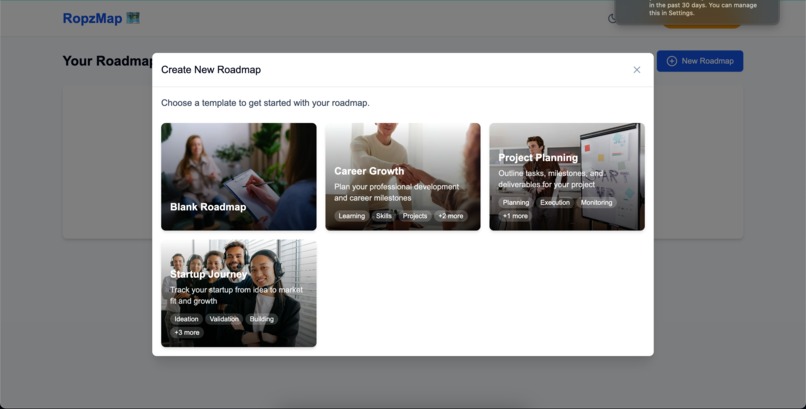Click the map emoji icon beside RopzMap

click(133, 18)
